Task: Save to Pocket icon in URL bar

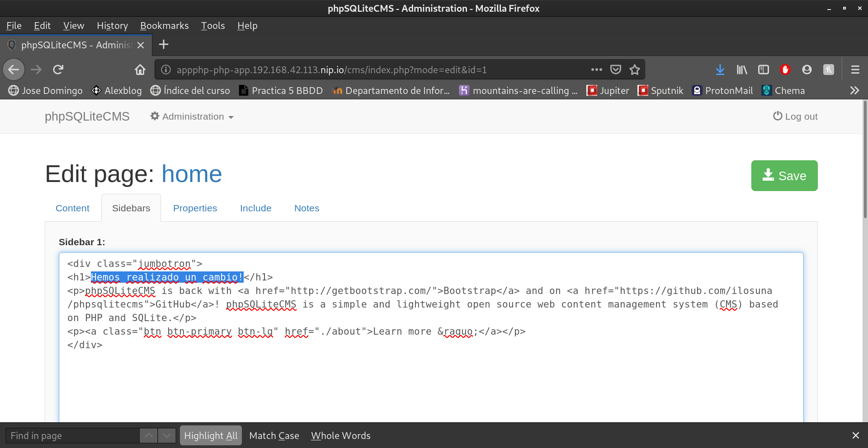Action: point(616,70)
